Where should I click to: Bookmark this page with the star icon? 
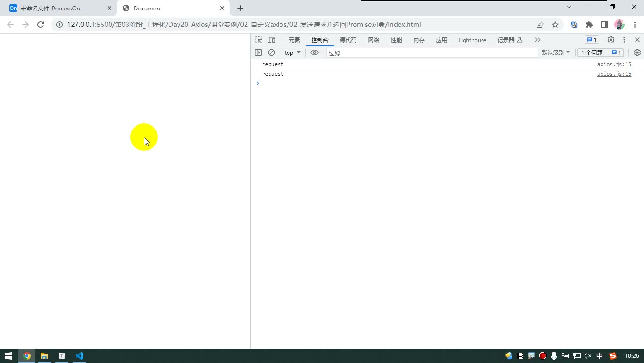pyautogui.click(x=555, y=25)
